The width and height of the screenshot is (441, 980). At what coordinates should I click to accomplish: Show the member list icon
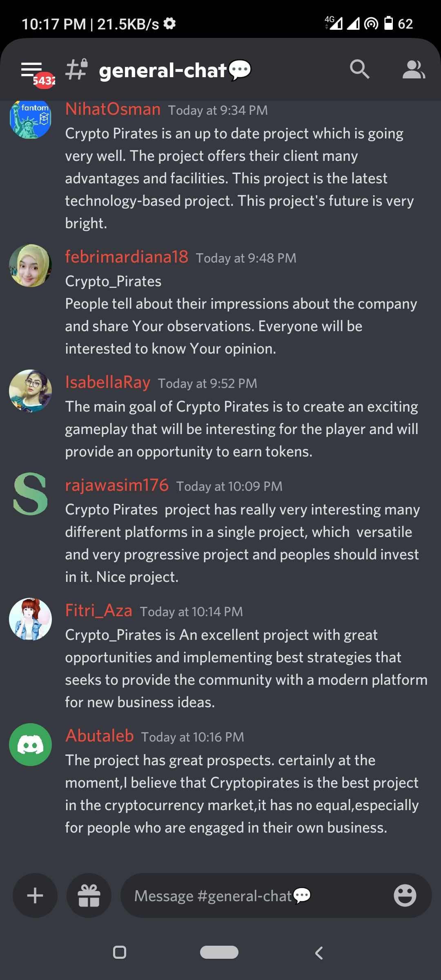pos(413,70)
